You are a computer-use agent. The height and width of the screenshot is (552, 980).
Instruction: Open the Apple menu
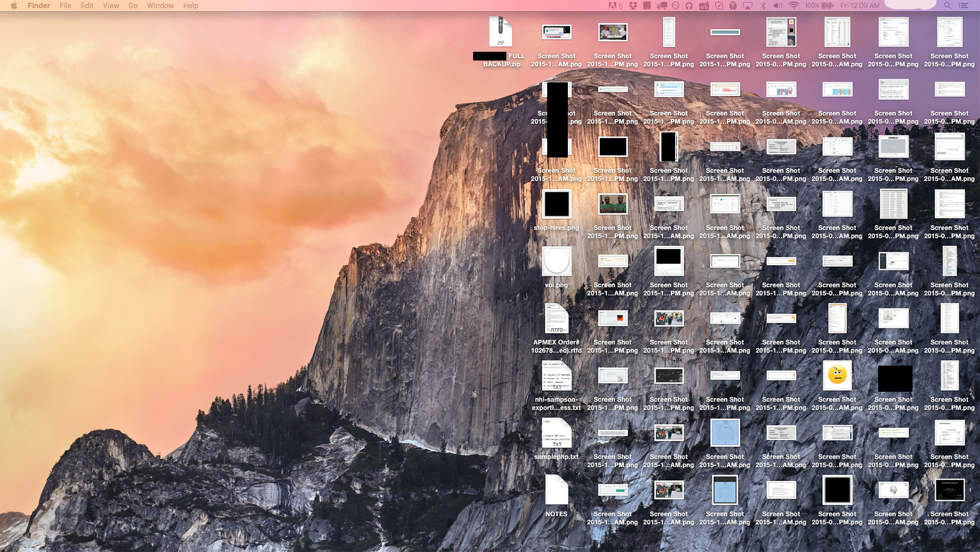tap(14, 5)
